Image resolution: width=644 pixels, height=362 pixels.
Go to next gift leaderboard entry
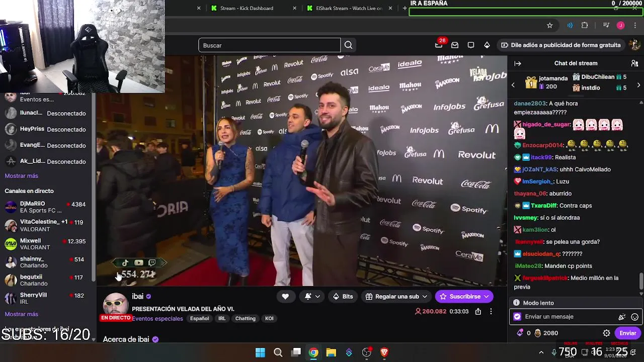(x=638, y=85)
